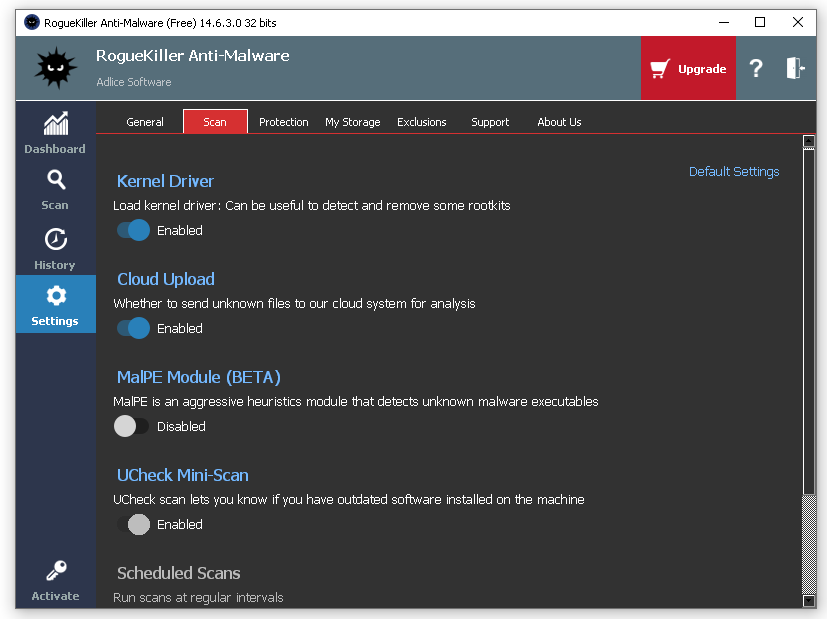Viewport: 827px width, 619px height.
Task: Click the exit door icon in header
Action: coord(795,68)
